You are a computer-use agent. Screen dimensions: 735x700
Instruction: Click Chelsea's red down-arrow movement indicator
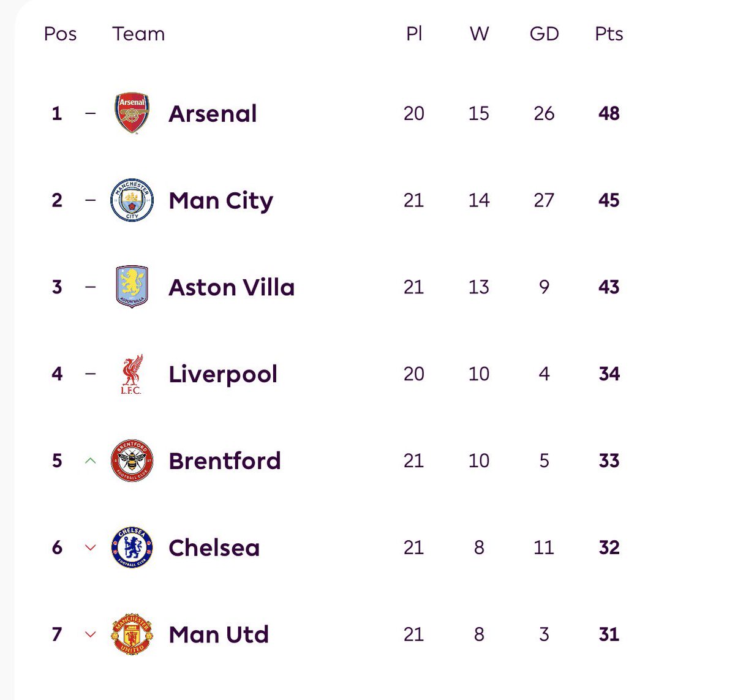coord(90,548)
